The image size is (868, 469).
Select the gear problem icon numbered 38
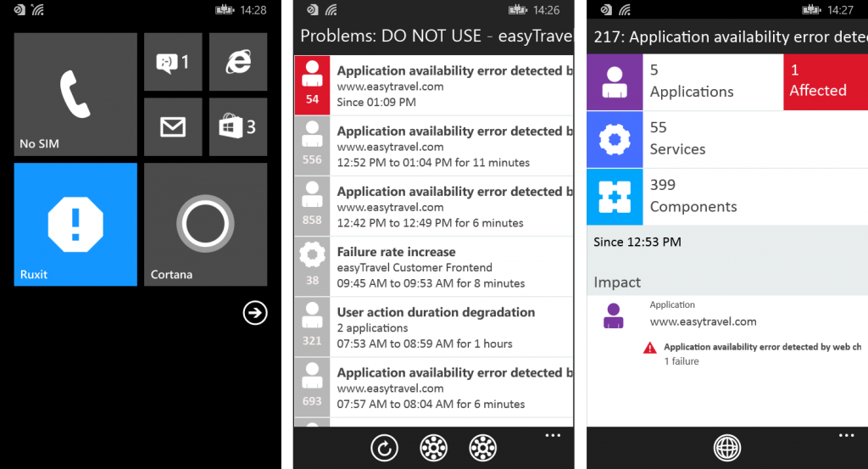click(312, 265)
